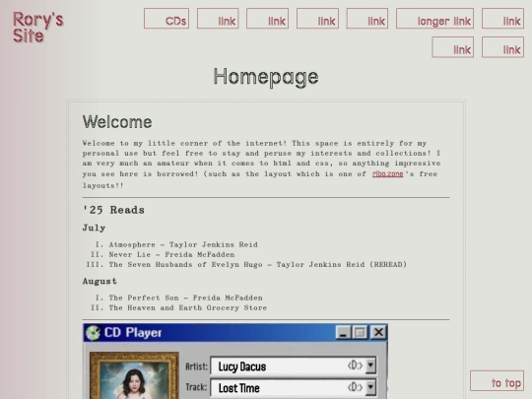Click the Homepage heading
Viewport: 532px width, 399px height.
pyautogui.click(x=266, y=77)
